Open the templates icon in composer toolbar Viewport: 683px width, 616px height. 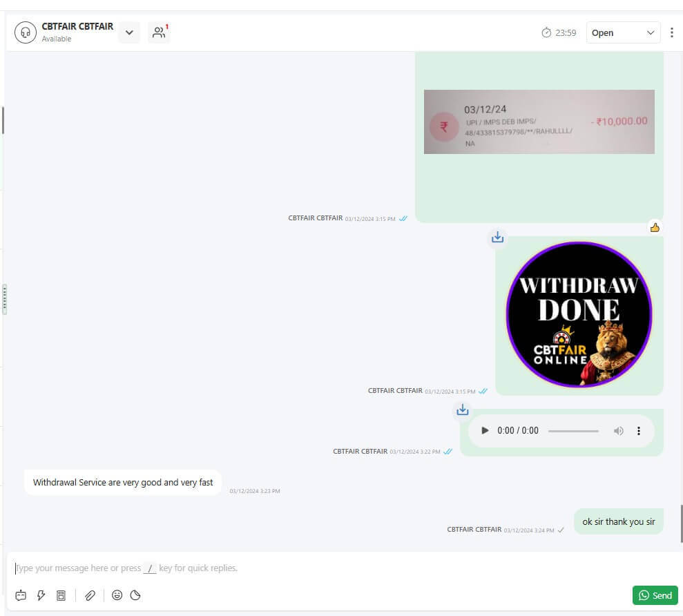click(x=61, y=595)
